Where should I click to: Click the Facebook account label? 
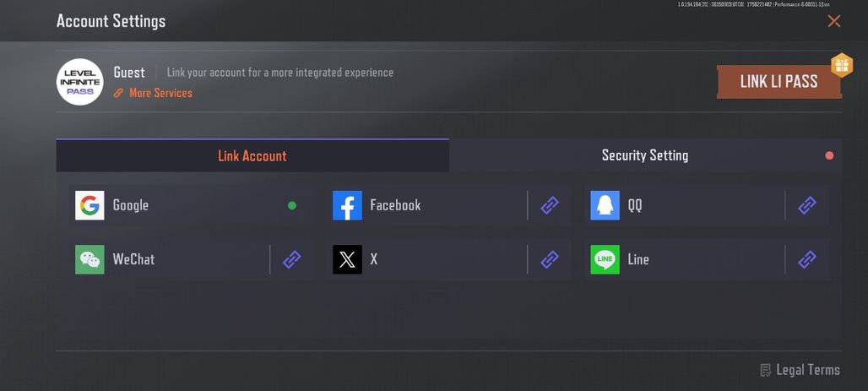(x=395, y=205)
